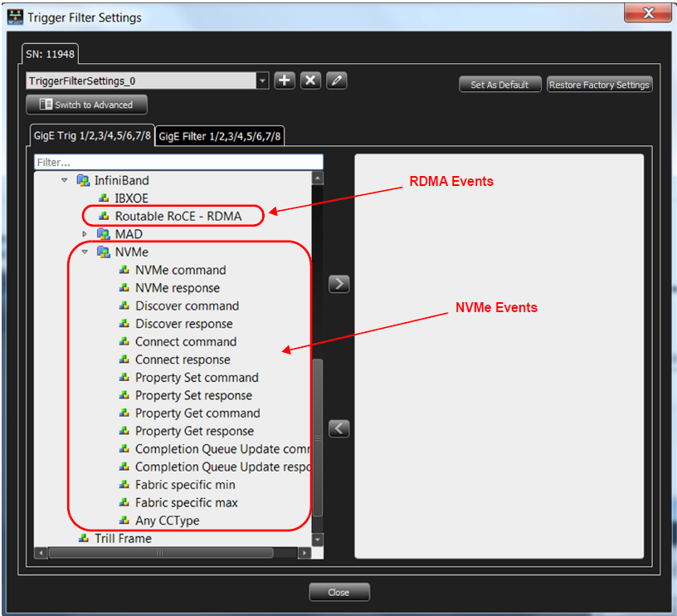677x616 pixels.
Task: Click the delete settings X icon
Action: tap(310, 81)
